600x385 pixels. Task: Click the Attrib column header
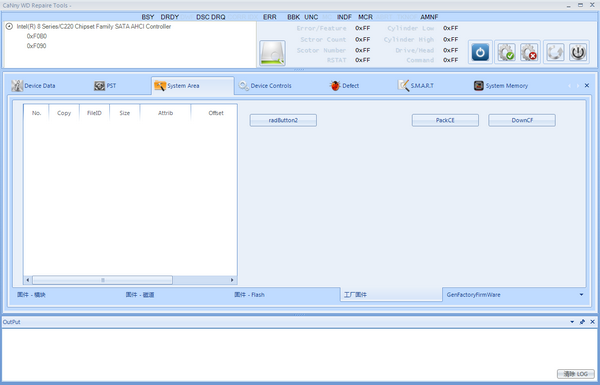(165, 113)
